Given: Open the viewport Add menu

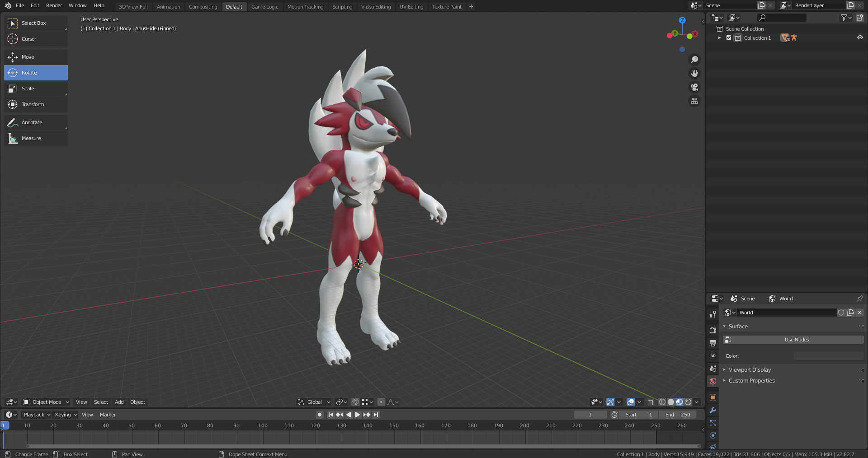Looking at the screenshot, I should coord(119,402).
